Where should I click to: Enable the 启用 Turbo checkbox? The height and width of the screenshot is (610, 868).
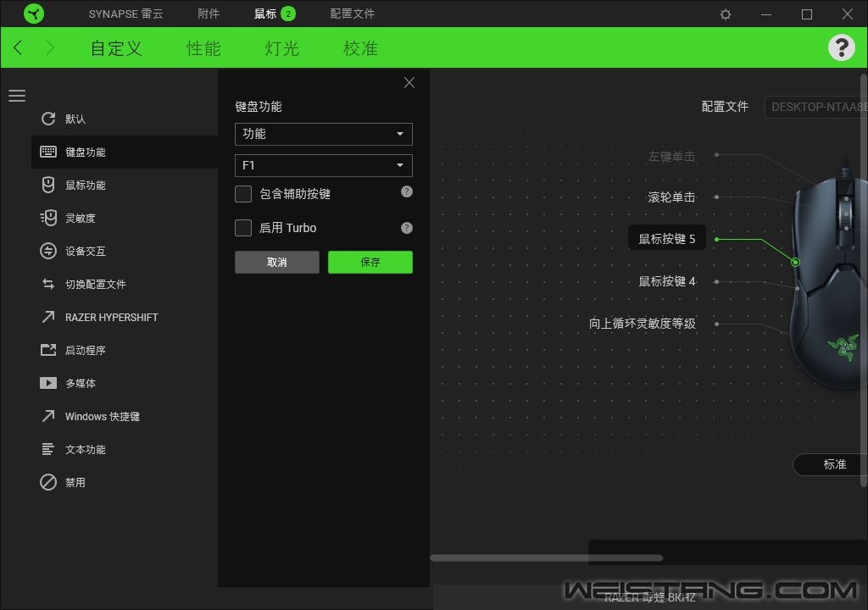243,228
